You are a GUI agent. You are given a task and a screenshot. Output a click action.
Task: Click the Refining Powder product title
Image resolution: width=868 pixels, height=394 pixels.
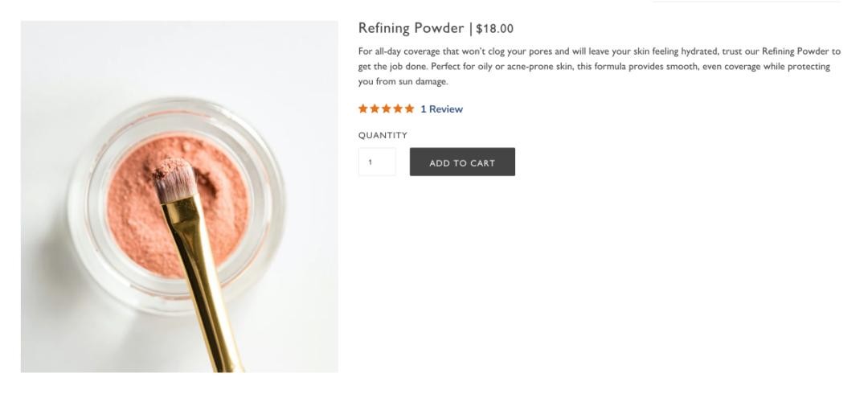point(411,29)
